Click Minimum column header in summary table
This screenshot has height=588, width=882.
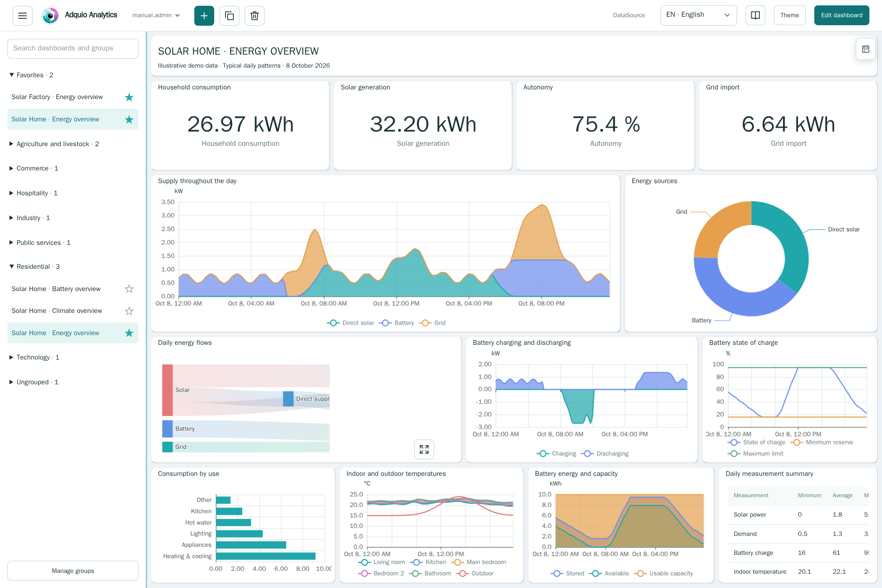(x=809, y=496)
